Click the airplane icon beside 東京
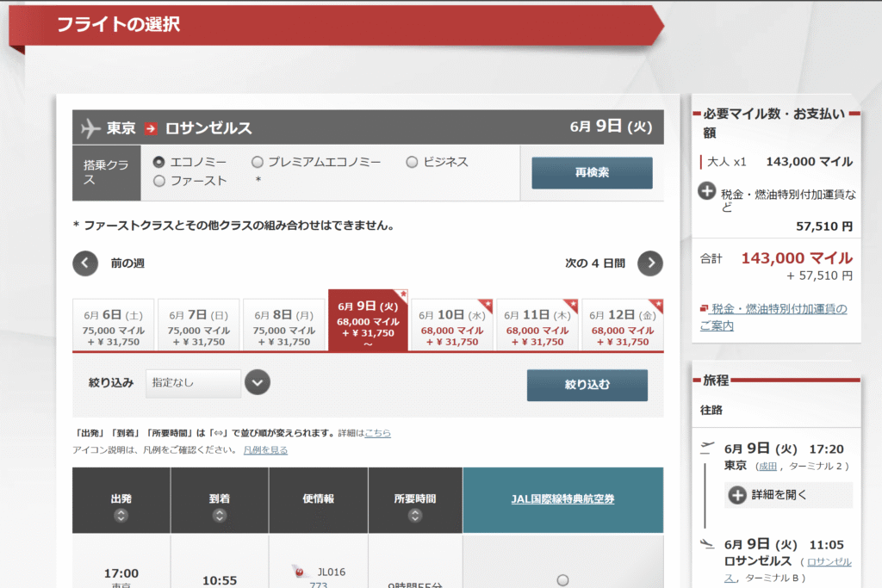 tap(90, 128)
